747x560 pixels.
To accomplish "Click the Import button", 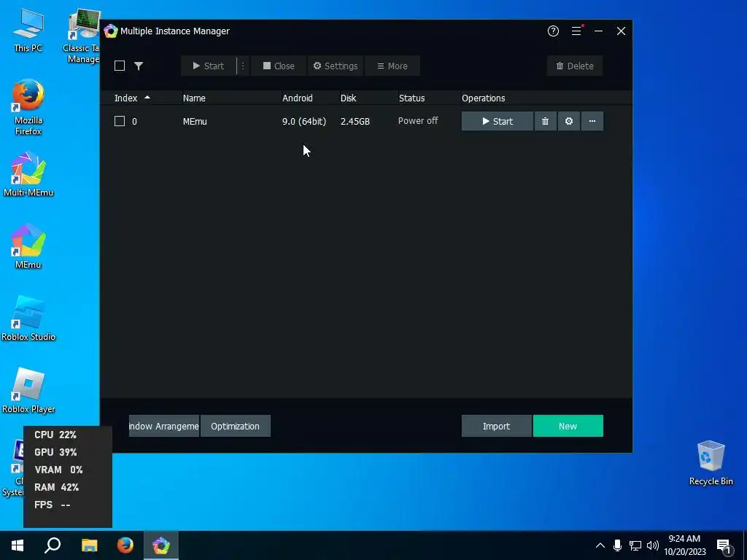I will click(x=496, y=426).
